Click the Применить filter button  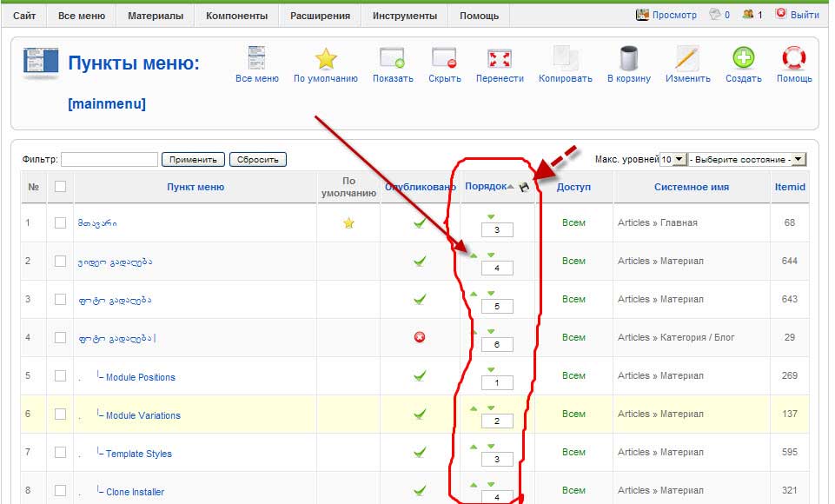coord(193,159)
